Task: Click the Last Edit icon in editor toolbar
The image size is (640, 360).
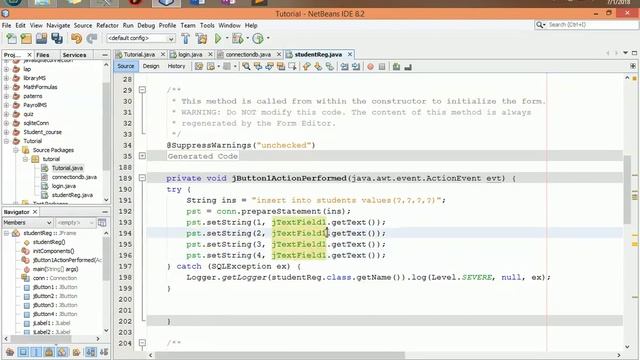Action: tap(199, 67)
